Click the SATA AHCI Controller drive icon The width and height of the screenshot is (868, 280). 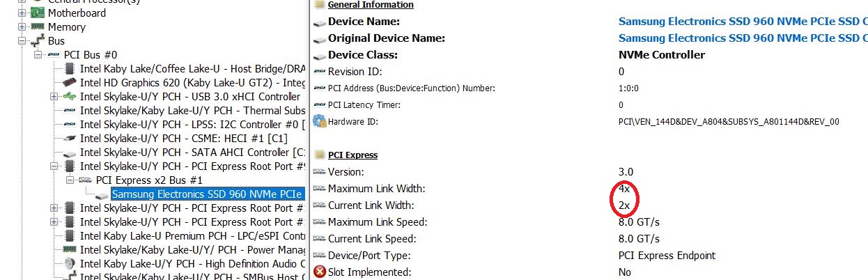70,153
